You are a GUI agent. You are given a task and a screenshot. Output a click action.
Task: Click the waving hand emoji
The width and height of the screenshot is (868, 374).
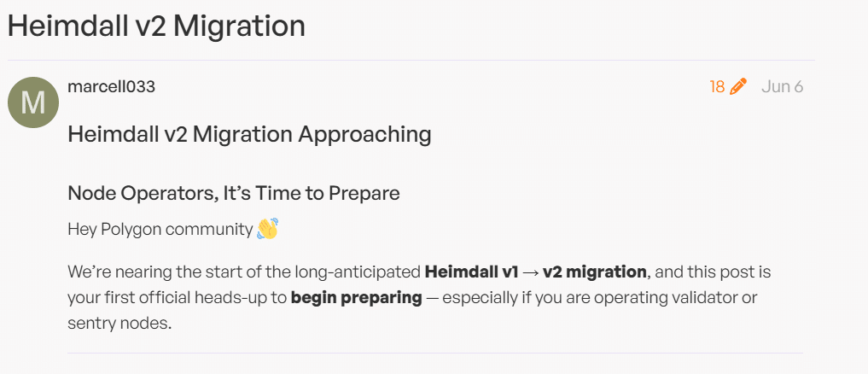(x=267, y=229)
